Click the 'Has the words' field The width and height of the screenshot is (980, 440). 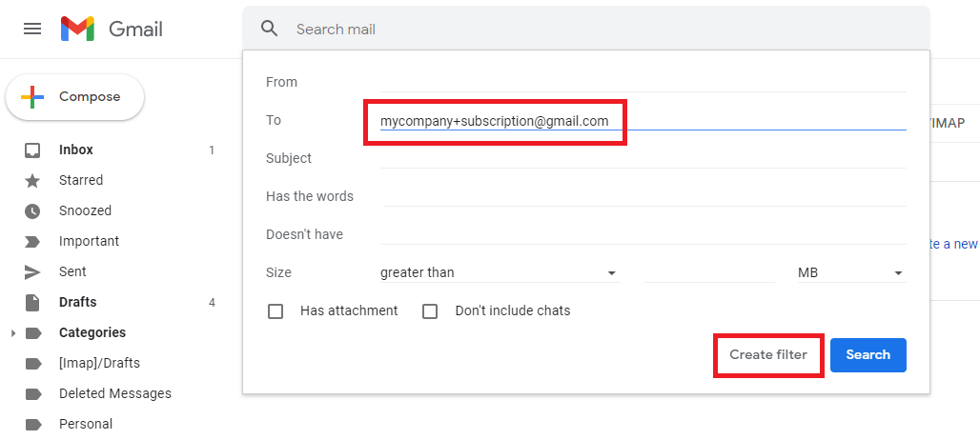(x=643, y=196)
